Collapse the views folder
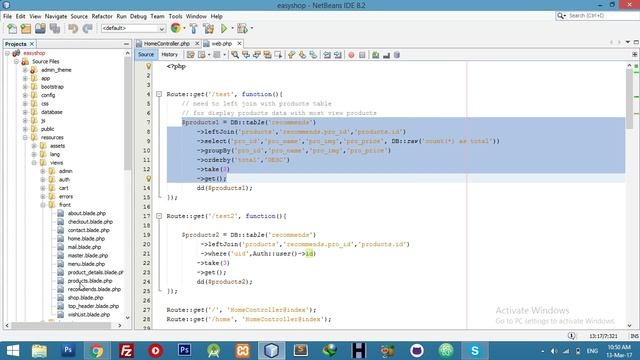The height and width of the screenshot is (360, 640). point(34,163)
